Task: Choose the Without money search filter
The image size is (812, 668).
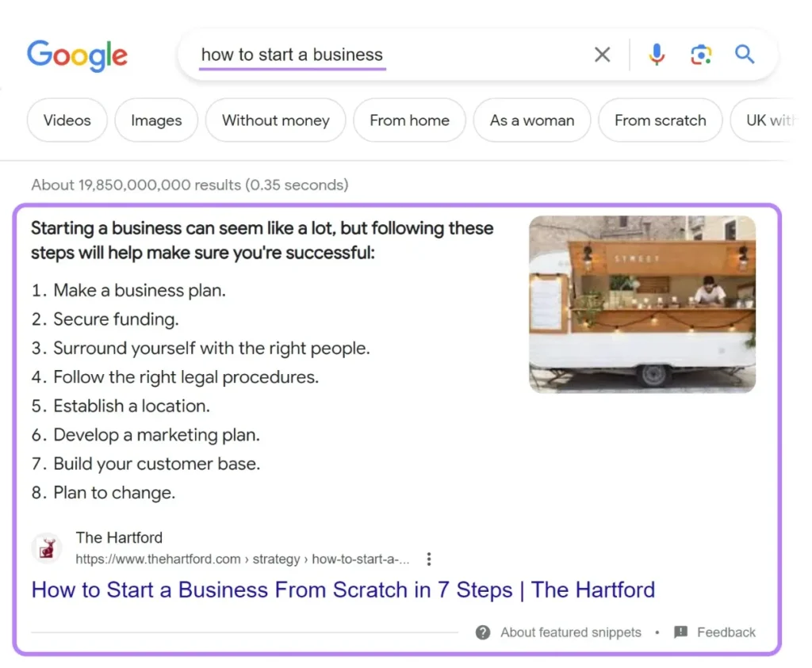Action: coord(274,120)
